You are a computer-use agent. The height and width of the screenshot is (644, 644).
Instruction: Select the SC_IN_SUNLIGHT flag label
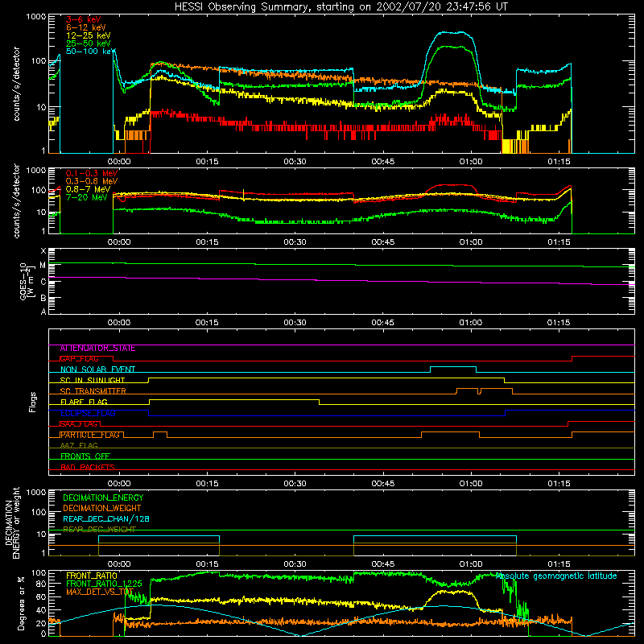[93, 380]
